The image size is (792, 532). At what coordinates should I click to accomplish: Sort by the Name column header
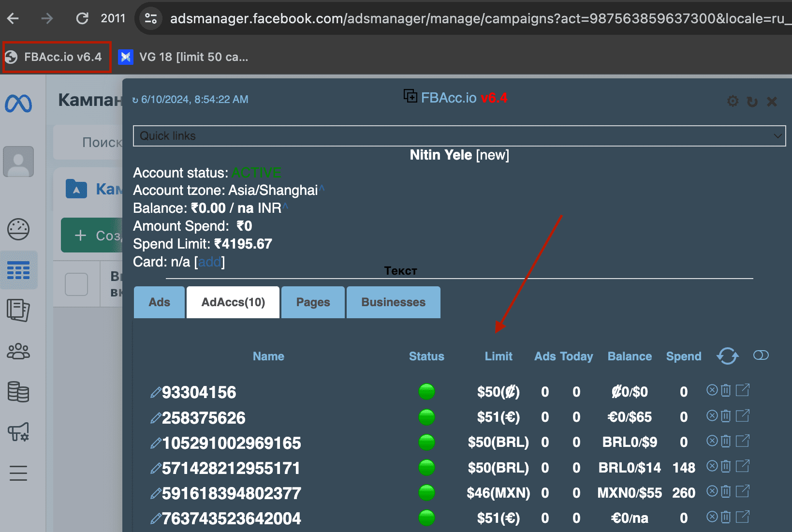coord(268,356)
